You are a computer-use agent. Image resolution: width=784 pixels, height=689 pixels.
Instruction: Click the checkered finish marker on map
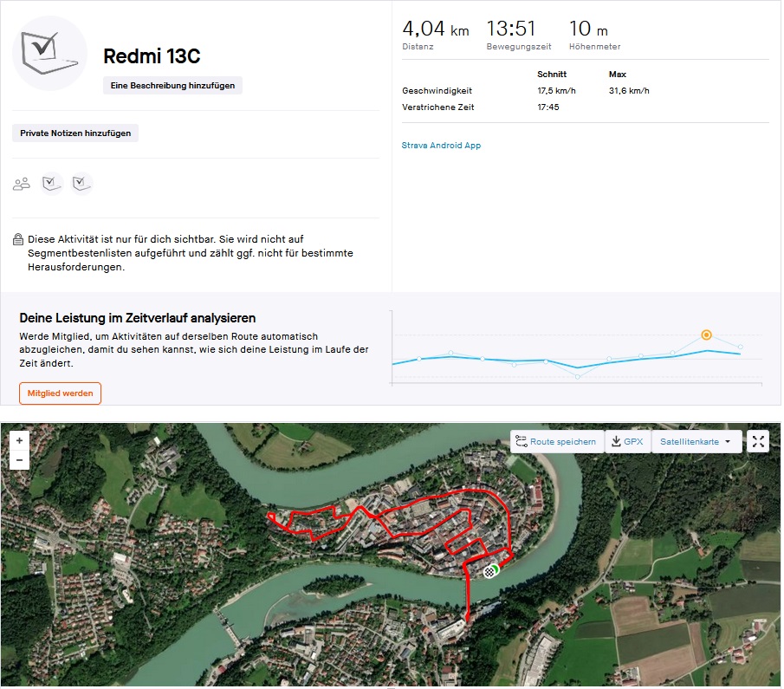489,572
